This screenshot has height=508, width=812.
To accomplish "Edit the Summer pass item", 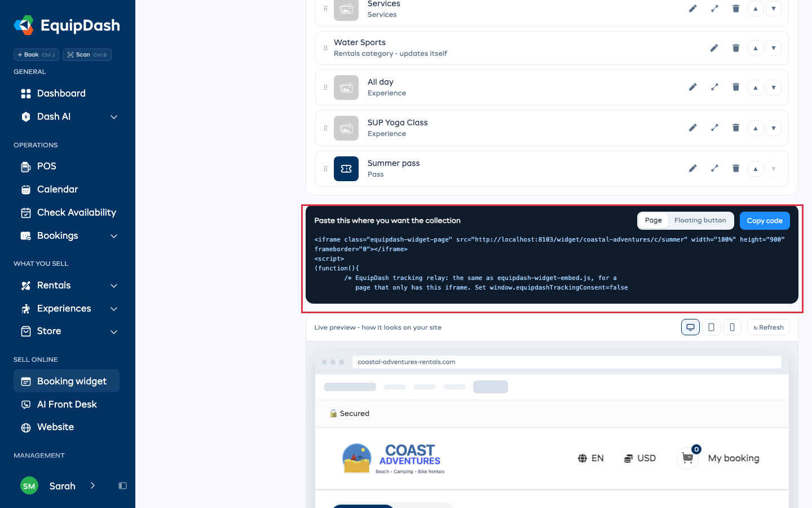I will click(692, 169).
